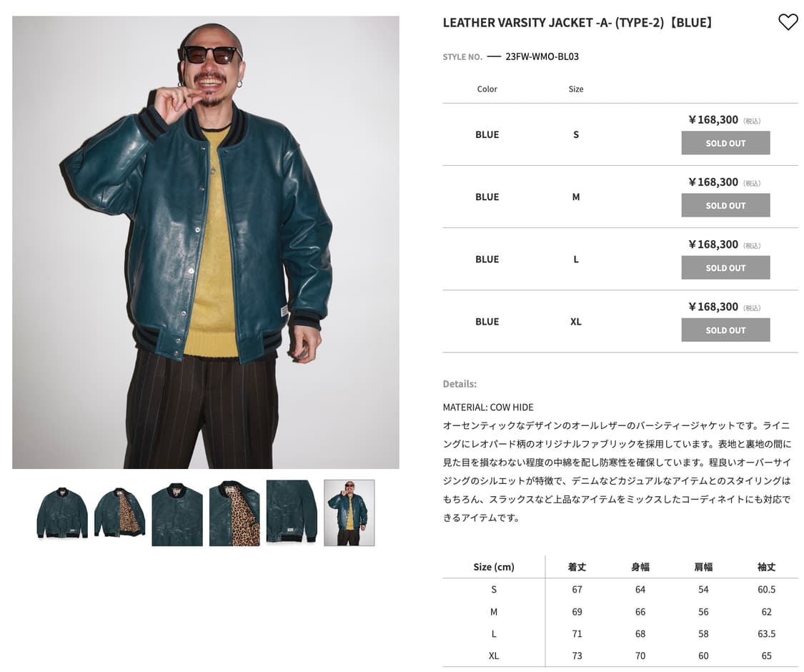This screenshot has width=804, height=672.
Task: Click SOLD OUT button for size L
Action: pos(725,267)
